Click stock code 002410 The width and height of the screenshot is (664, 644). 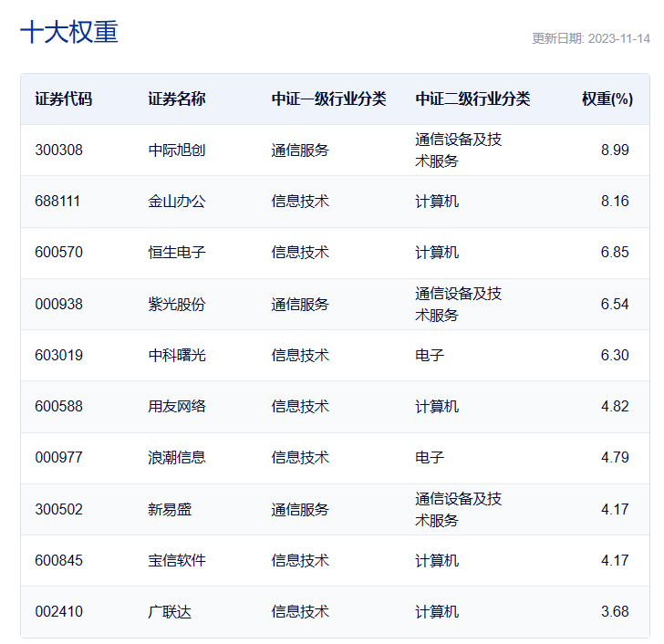(59, 612)
